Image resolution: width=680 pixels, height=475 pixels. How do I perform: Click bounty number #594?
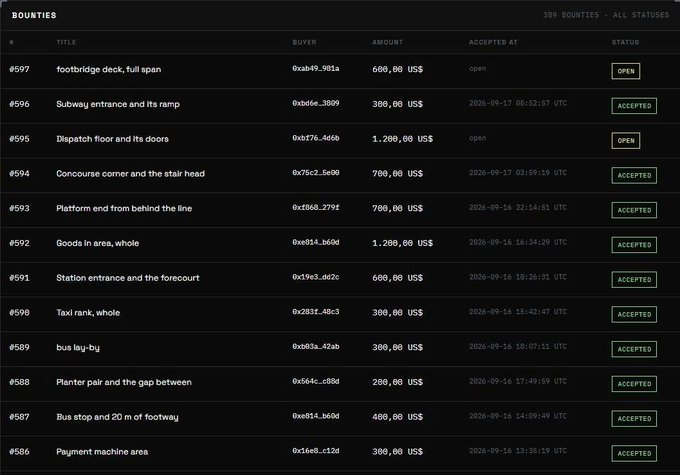click(x=20, y=174)
